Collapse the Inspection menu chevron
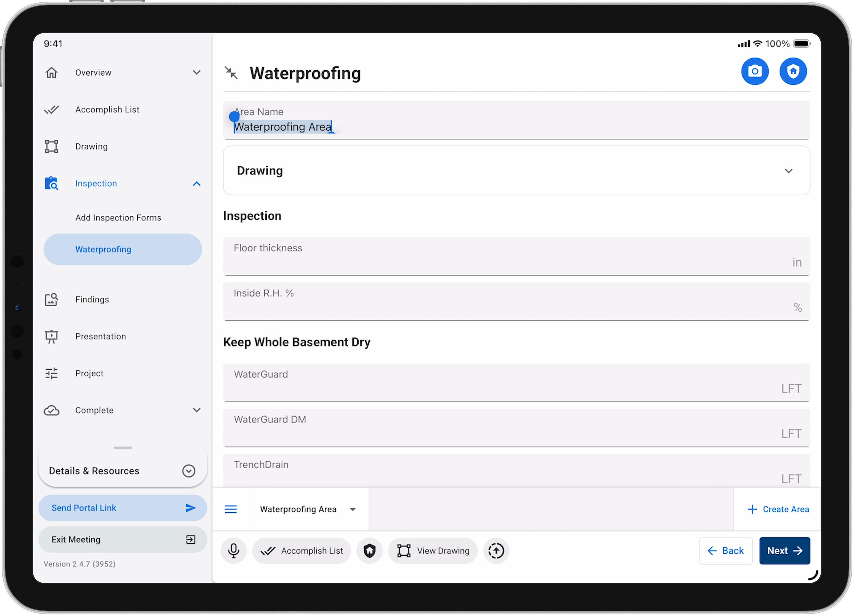The height and width of the screenshot is (616, 854). pyautogui.click(x=197, y=184)
